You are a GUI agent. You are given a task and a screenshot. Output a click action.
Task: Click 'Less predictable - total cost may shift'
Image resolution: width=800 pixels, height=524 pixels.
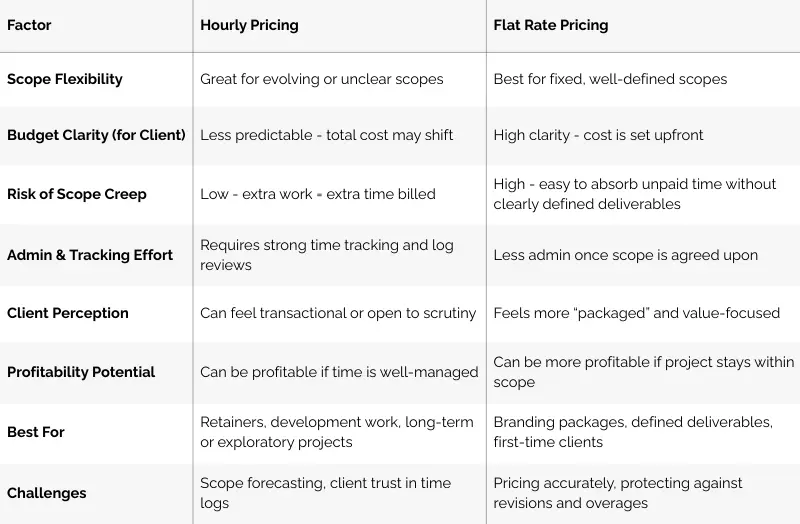coord(327,135)
